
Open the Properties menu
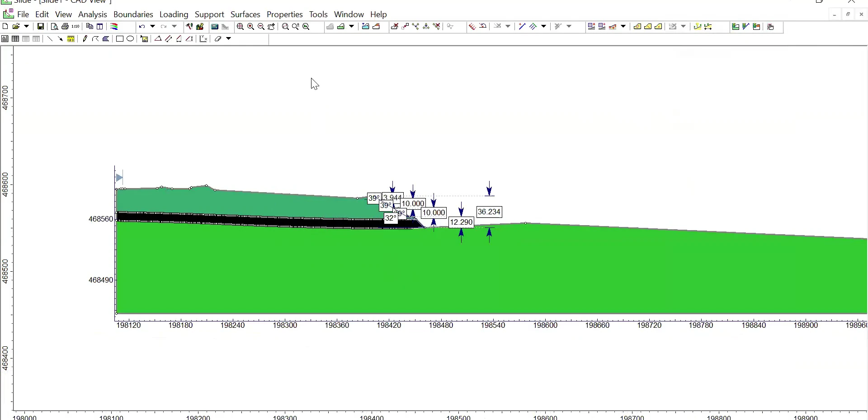coord(285,14)
